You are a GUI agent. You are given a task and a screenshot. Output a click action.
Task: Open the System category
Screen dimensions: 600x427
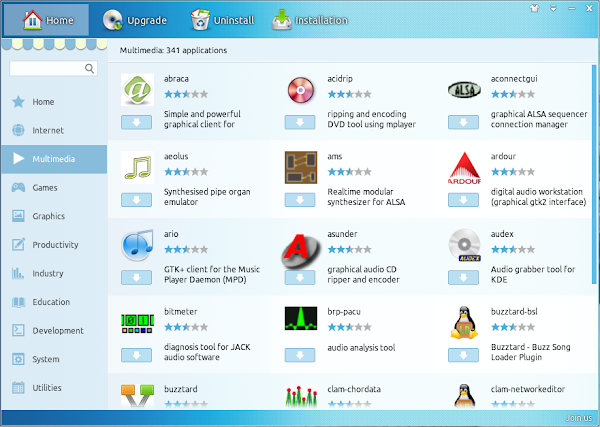pyautogui.click(x=54, y=359)
